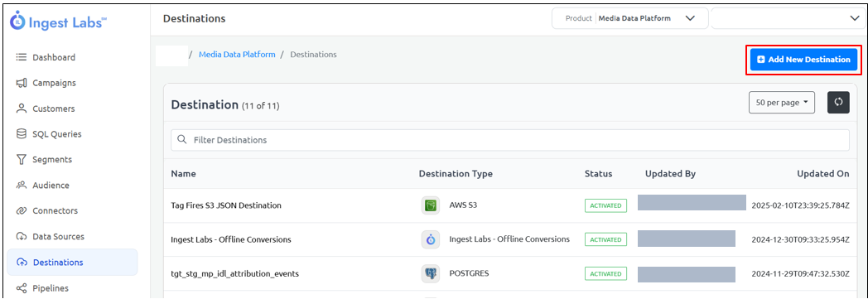Click the Filter Destinations search field
The width and height of the screenshot is (868, 299).
510,140
